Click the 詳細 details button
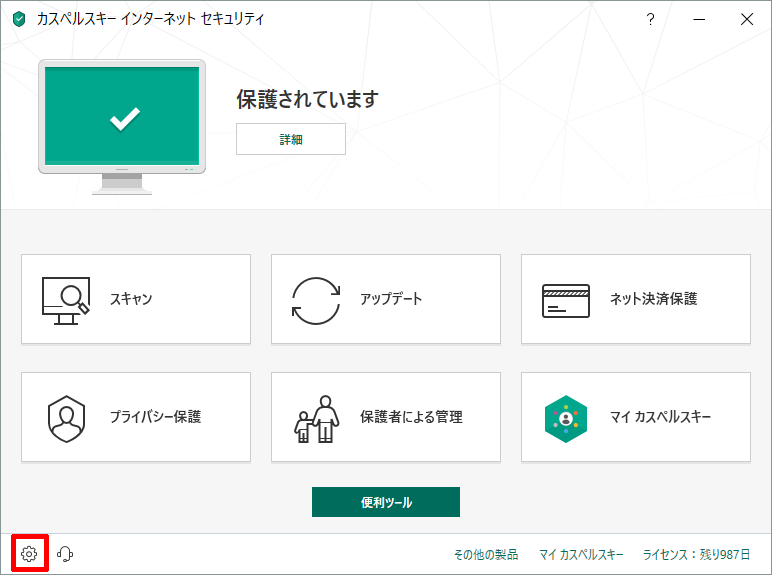 pyautogui.click(x=291, y=139)
